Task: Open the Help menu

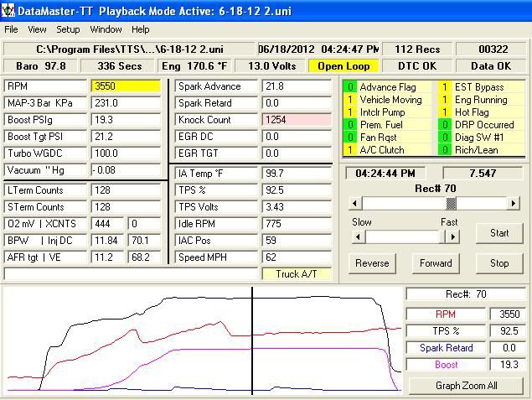Action: [141, 29]
